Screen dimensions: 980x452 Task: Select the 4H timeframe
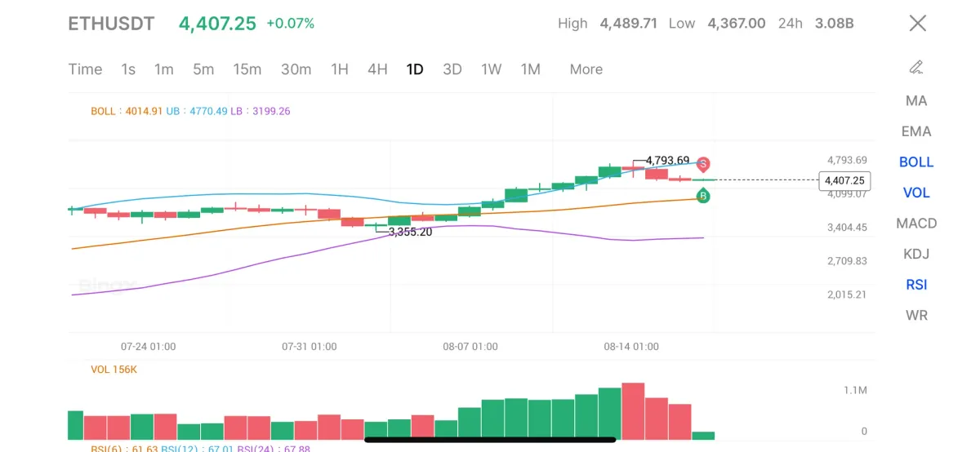377,69
